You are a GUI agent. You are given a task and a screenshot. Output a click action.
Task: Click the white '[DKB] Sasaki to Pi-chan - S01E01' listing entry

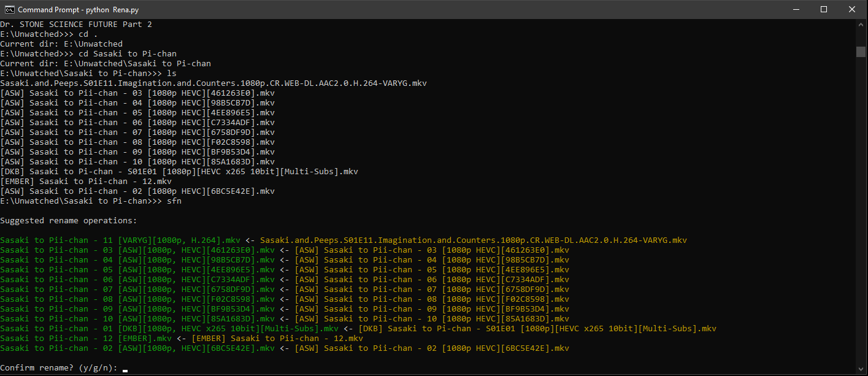[179, 172]
